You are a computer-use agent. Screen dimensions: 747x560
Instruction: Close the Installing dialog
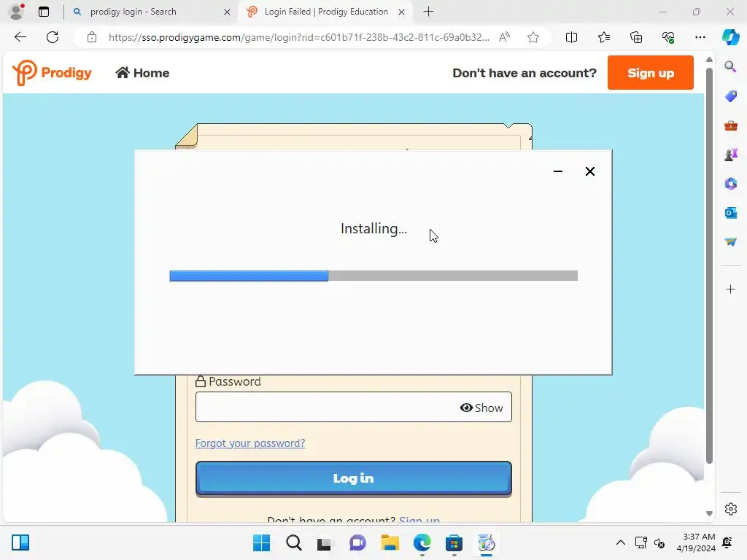pyautogui.click(x=589, y=171)
